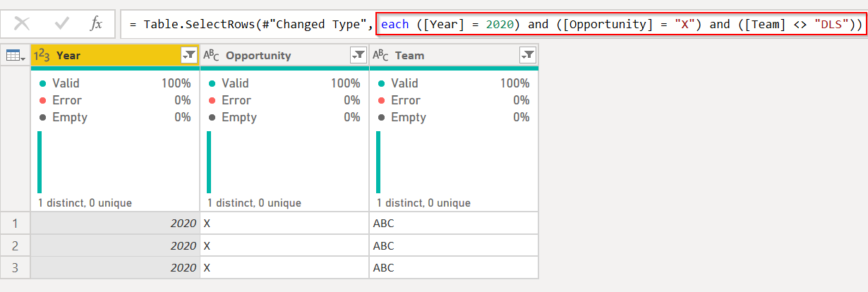The image size is (868, 292).
Task: Click Empty 0% in Year column quality
Action: (115, 117)
